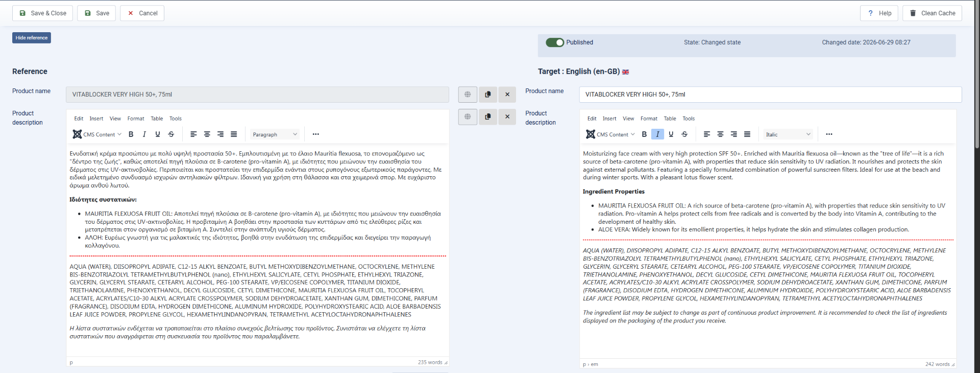Image resolution: width=980 pixels, height=373 pixels.
Task: Open Table menu in reference editor
Action: pyautogui.click(x=157, y=119)
